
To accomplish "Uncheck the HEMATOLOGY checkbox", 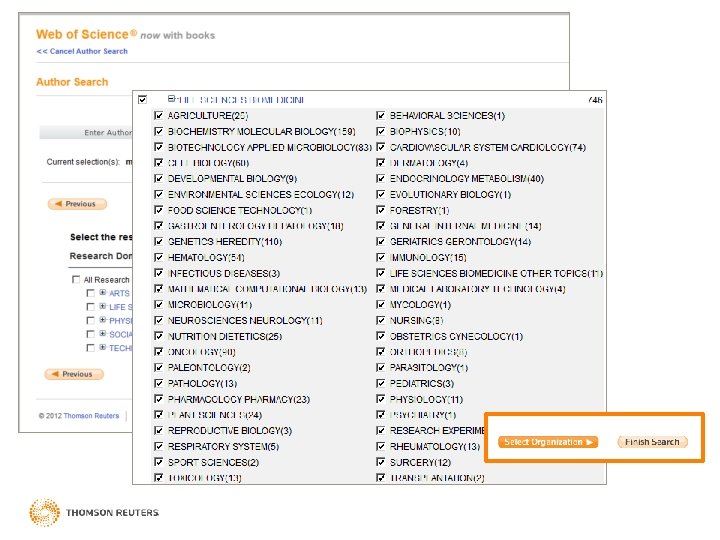I will coord(158,257).
